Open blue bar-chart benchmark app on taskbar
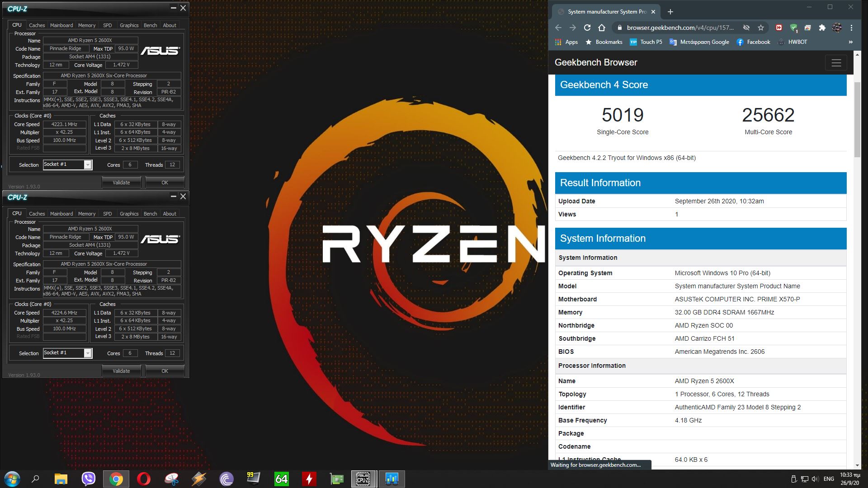Screen dimensions: 868x488 (x=392, y=479)
